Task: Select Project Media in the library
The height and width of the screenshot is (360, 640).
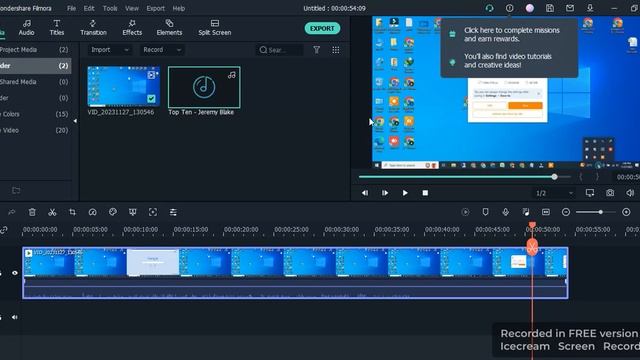Action: [x=35, y=49]
